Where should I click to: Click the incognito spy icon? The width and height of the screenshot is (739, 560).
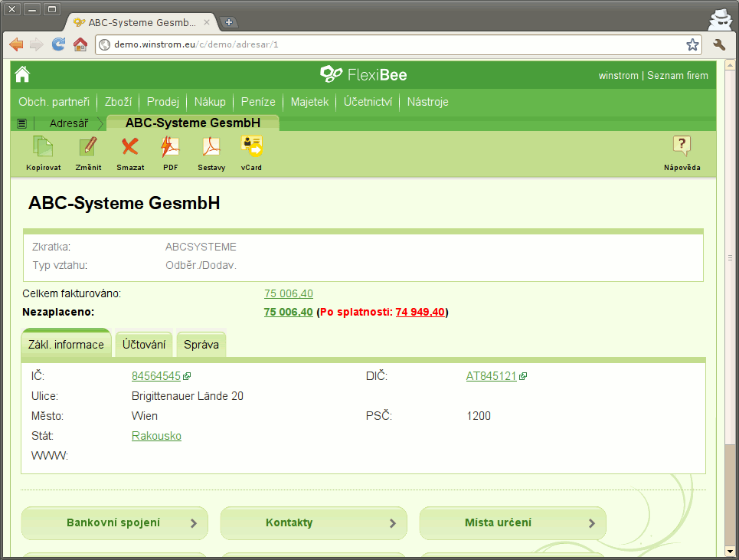coord(721,20)
